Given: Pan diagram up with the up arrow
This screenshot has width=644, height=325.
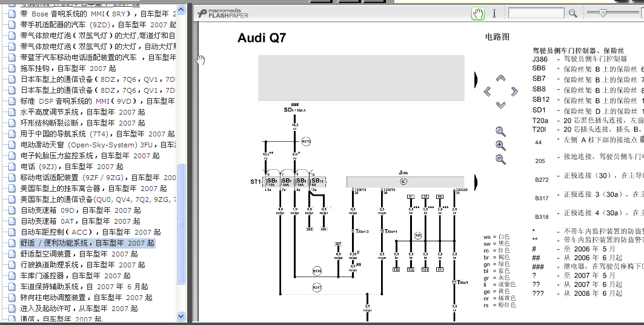Looking at the screenshot, I should 500,78.
